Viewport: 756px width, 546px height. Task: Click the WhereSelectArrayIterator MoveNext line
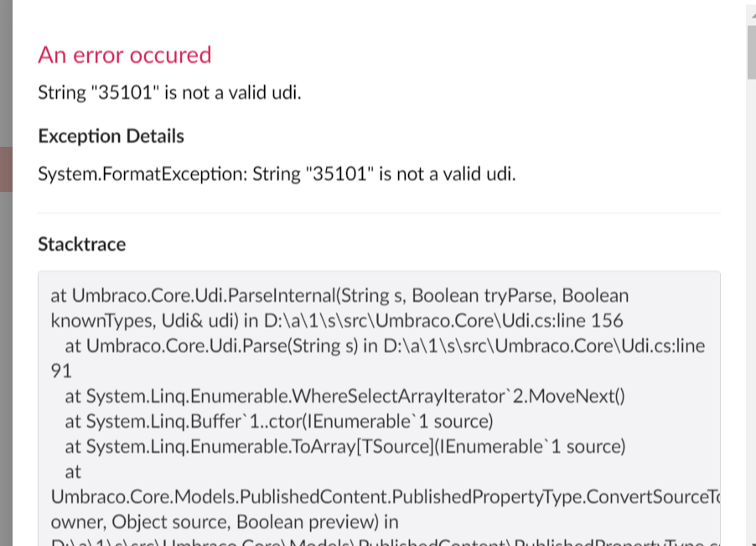pos(344,396)
